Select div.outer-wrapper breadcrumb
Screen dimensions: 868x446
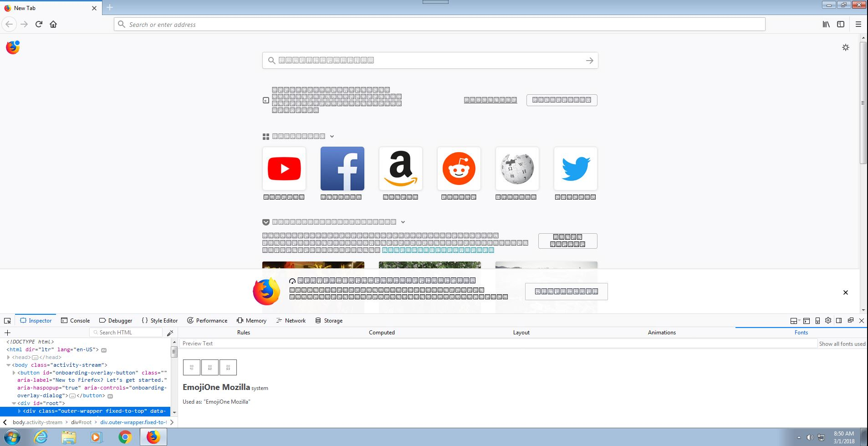(133, 422)
